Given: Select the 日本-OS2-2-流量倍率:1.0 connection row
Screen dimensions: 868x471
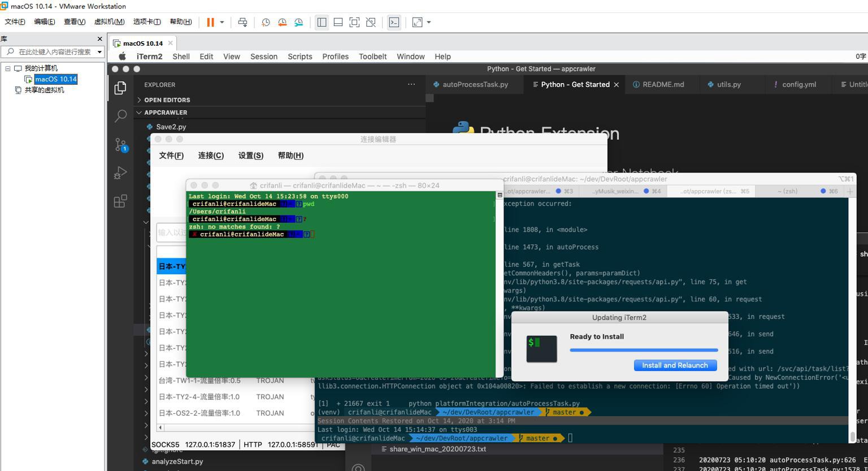Looking at the screenshot, I should pyautogui.click(x=235, y=413).
